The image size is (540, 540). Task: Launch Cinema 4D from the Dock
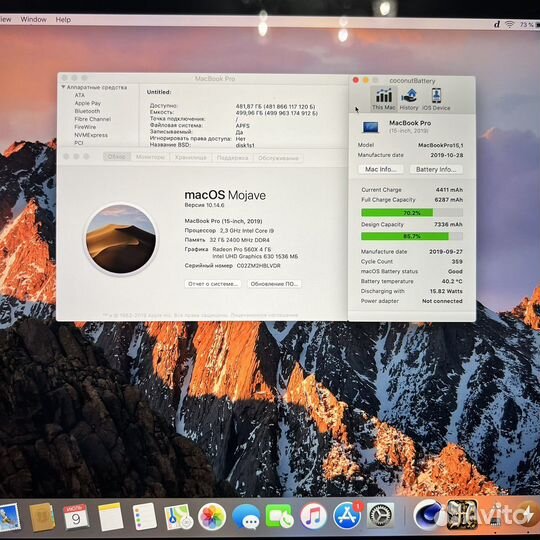click(428, 515)
